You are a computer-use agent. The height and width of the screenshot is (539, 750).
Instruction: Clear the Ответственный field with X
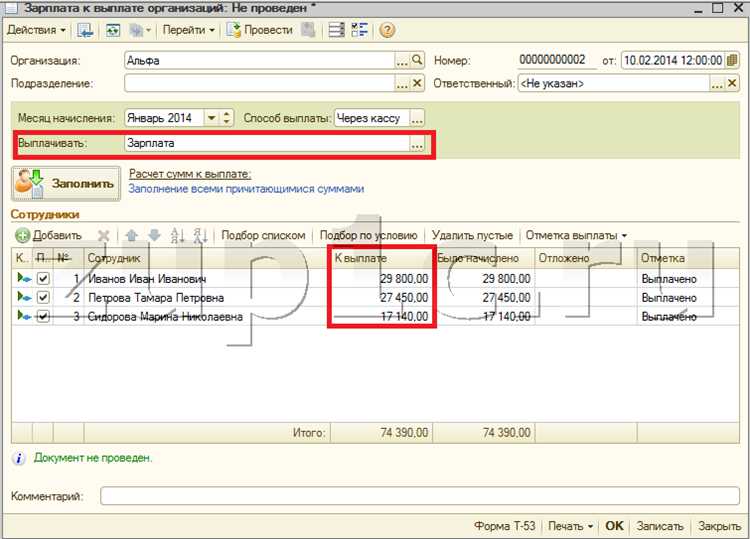pos(732,84)
